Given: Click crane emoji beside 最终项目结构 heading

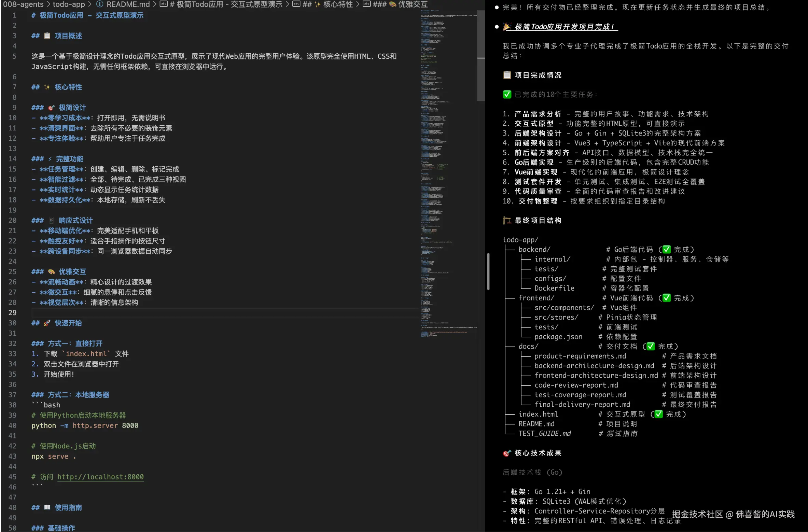Looking at the screenshot, I should point(507,221).
